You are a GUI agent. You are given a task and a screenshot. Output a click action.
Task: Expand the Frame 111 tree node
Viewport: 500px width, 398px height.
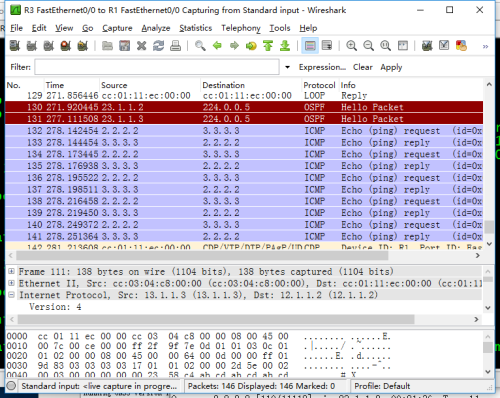[11, 271]
